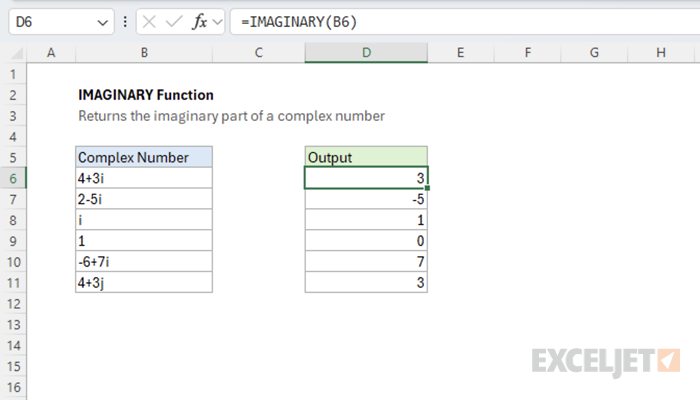
Task: Select row 2 header
Action: coord(13,95)
